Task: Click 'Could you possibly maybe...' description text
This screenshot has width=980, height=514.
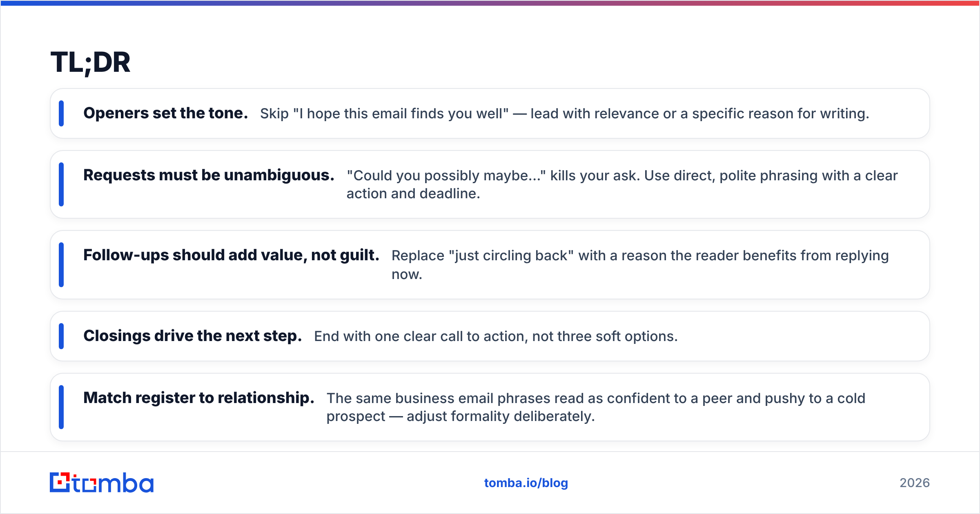Action: click(622, 184)
